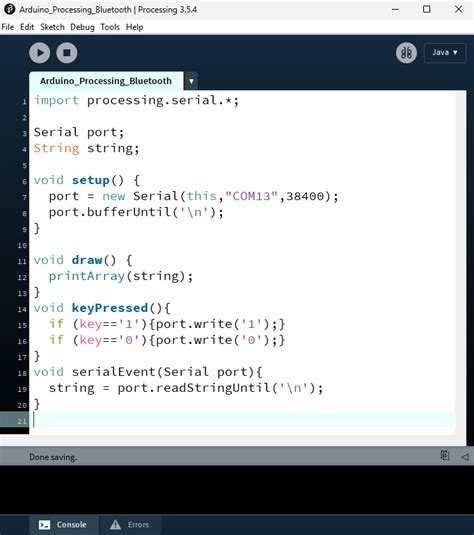Click on 'import processing.serial.*;' line
This screenshot has height=535, width=474.
pos(136,101)
